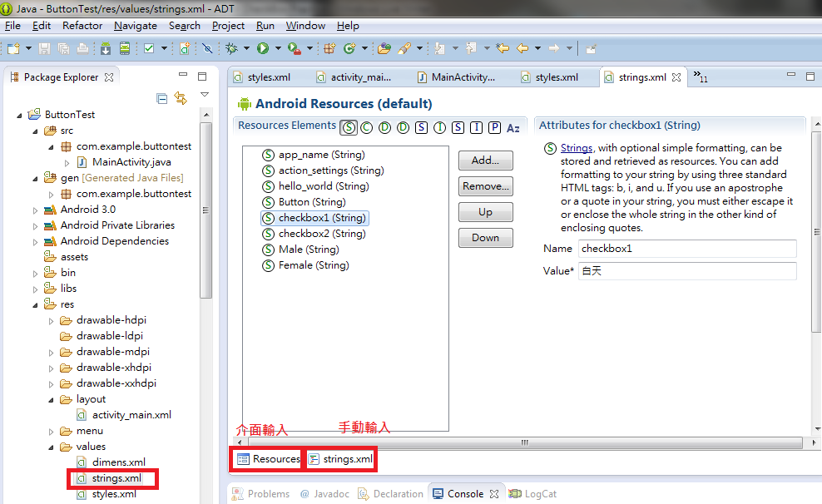Expand the MainActivity.java node
The image size is (822, 504).
coord(67,163)
